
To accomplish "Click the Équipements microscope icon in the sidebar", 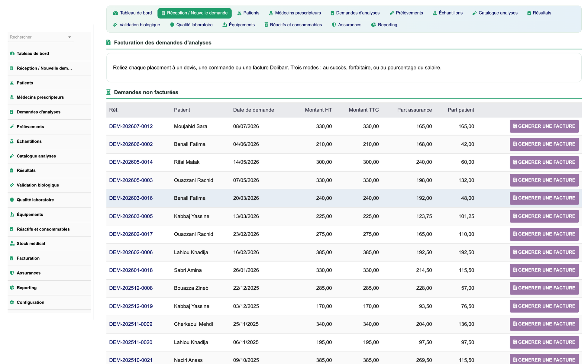I will [12, 214].
